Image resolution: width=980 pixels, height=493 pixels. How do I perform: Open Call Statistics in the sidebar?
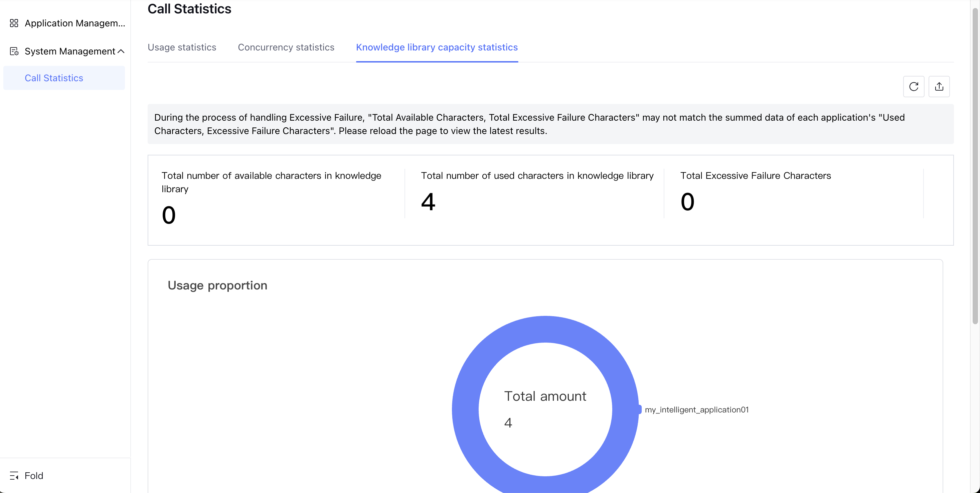(x=54, y=78)
